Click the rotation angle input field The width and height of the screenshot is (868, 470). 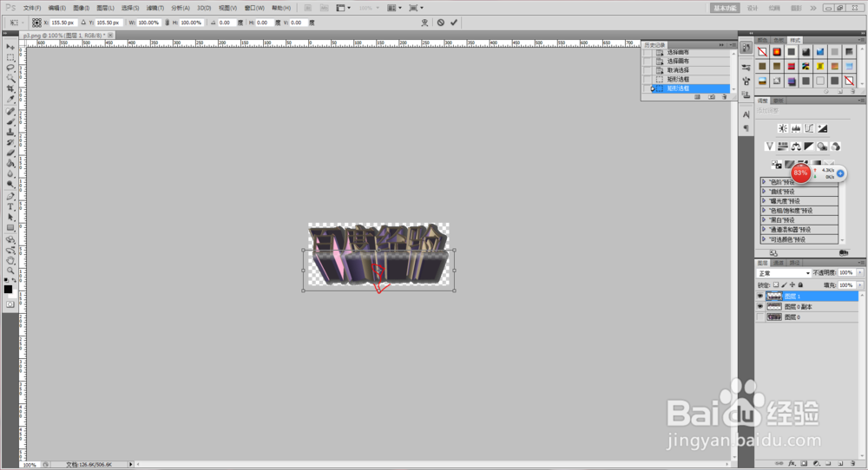[x=227, y=23]
